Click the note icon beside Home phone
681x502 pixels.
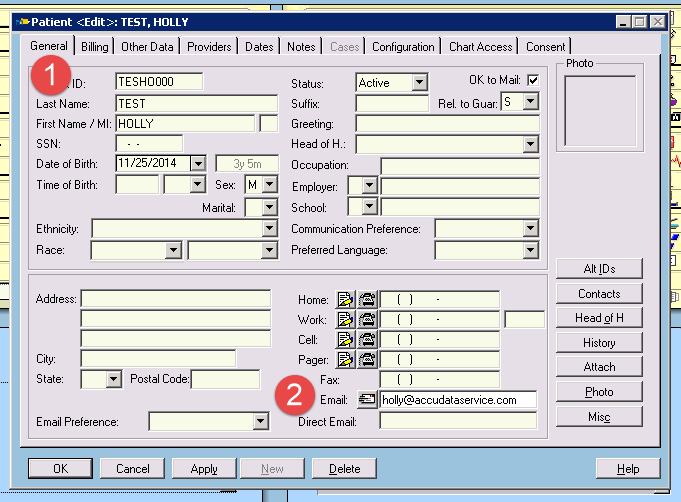[346, 299]
